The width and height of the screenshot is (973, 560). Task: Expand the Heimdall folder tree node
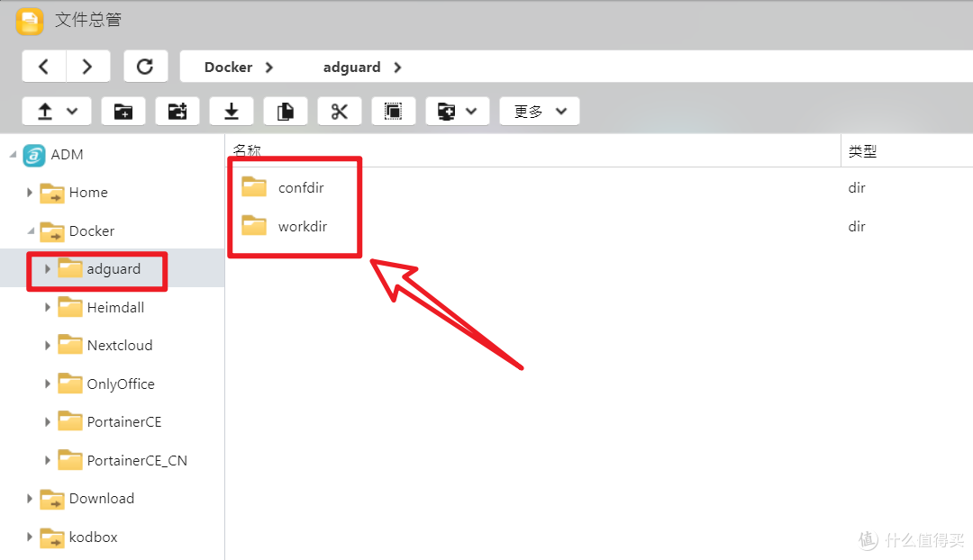(48, 308)
